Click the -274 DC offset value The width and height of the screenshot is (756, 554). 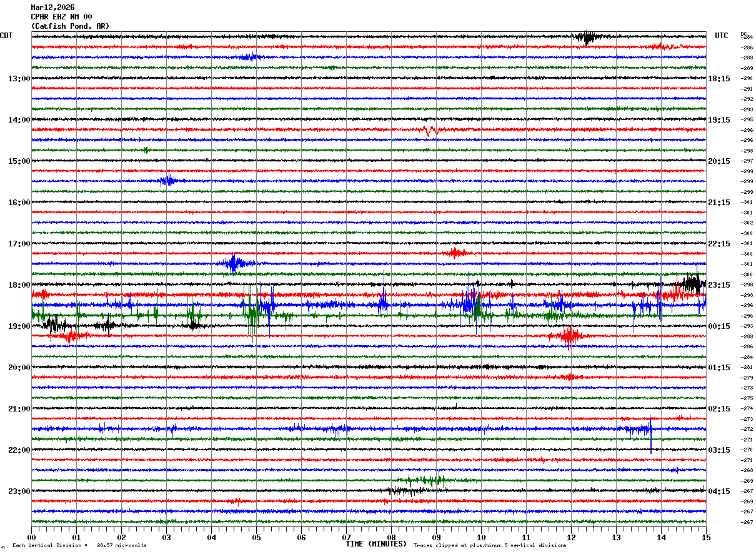(x=747, y=408)
